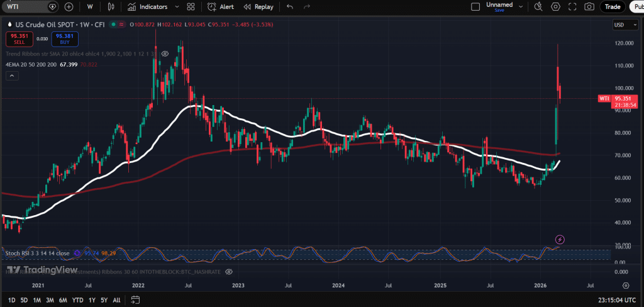
Task: Open the quick search icon
Action: coord(538,7)
